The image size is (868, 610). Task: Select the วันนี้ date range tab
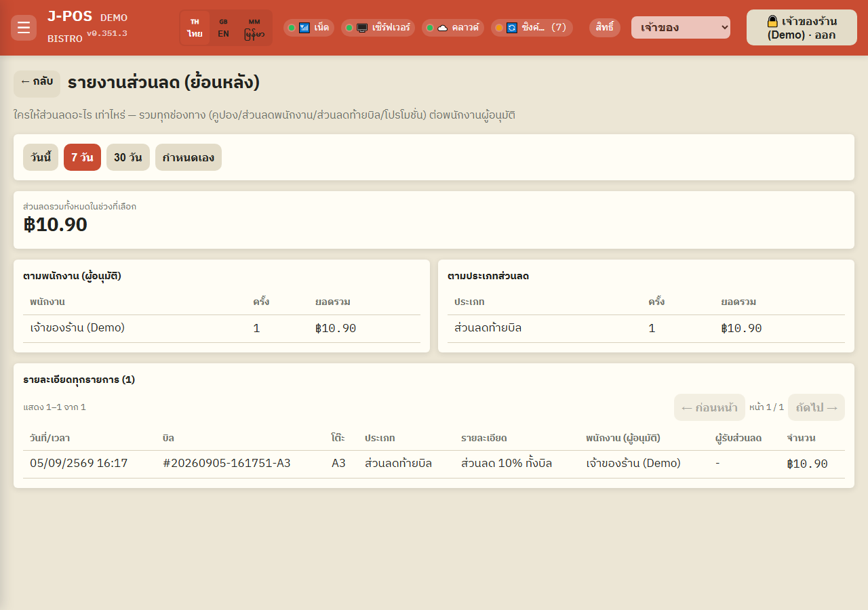point(41,157)
